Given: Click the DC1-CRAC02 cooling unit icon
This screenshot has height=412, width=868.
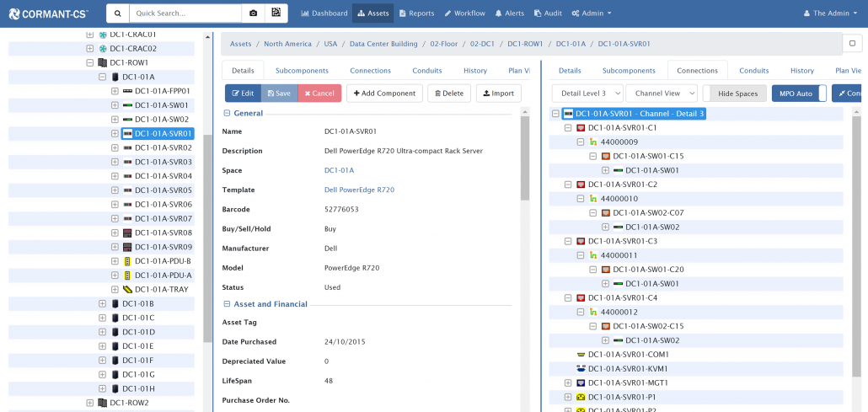Looking at the screenshot, I should click(x=103, y=49).
